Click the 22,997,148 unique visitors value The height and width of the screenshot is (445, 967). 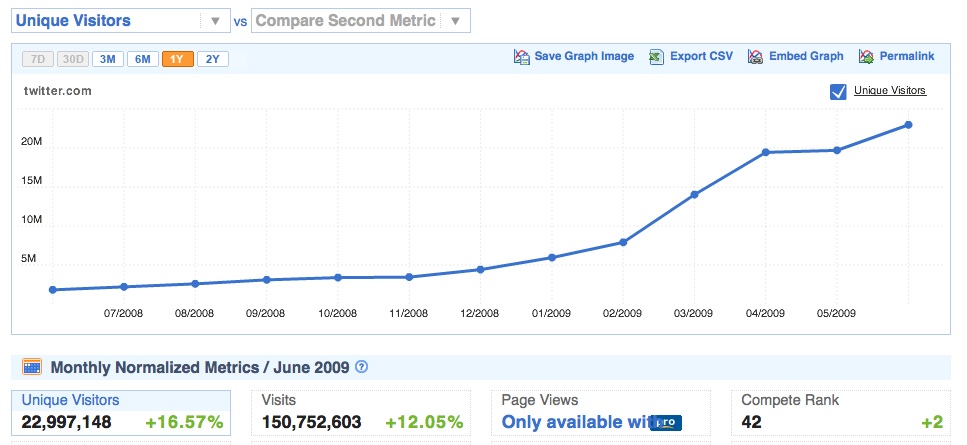[x=67, y=422]
